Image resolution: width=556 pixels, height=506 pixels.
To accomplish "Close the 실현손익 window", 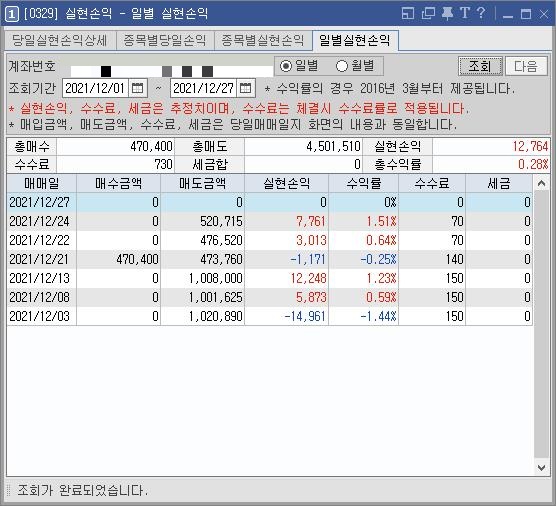I will 544,14.
